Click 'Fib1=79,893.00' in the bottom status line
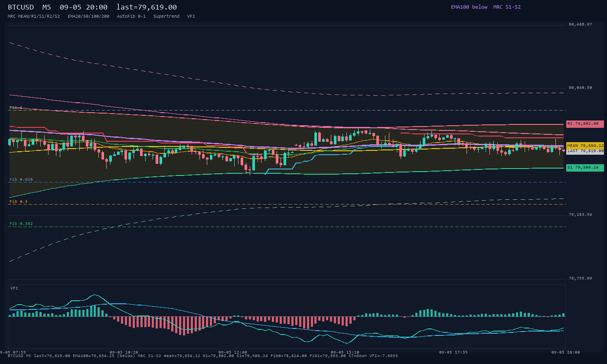The width and height of the screenshot is (607, 364). tap(328, 356)
